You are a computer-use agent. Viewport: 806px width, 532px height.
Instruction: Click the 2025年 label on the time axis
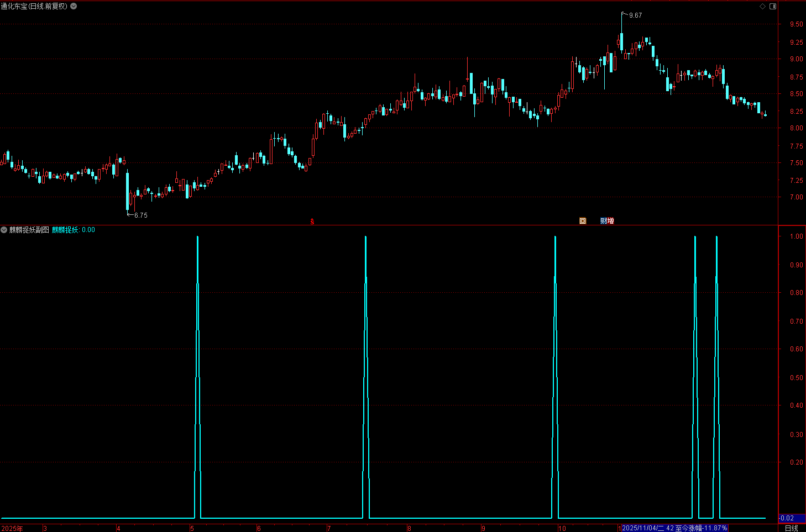click(x=12, y=529)
